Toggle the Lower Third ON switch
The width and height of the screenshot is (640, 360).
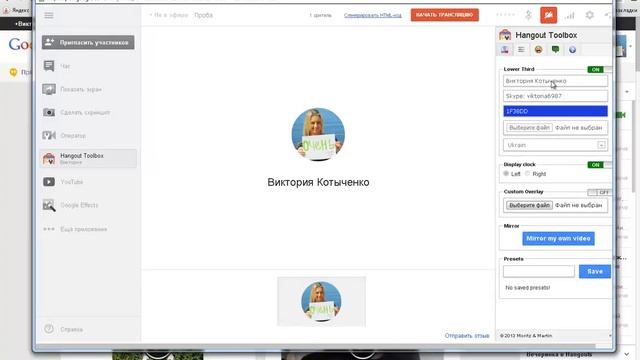click(x=600, y=69)
